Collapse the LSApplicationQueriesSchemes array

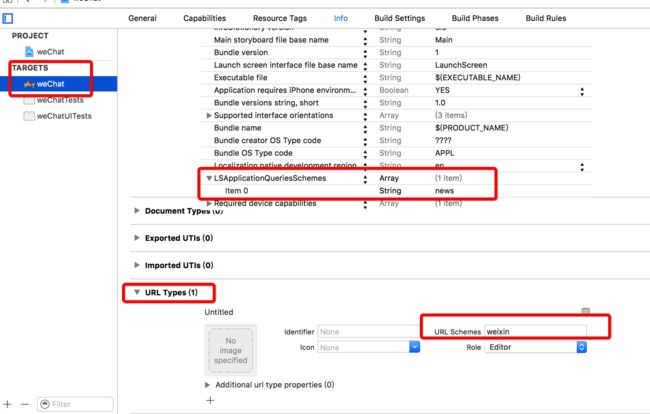click(209, 178)
